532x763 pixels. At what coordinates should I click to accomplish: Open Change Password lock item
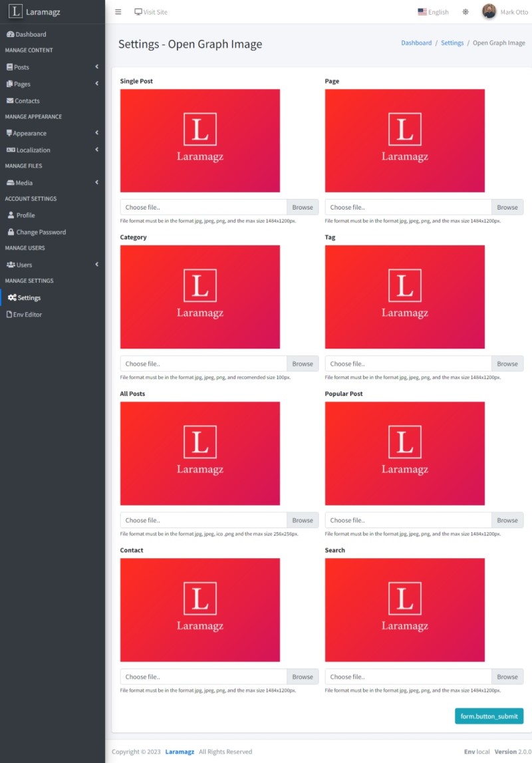pyautogui.click(x=11, y=232)
